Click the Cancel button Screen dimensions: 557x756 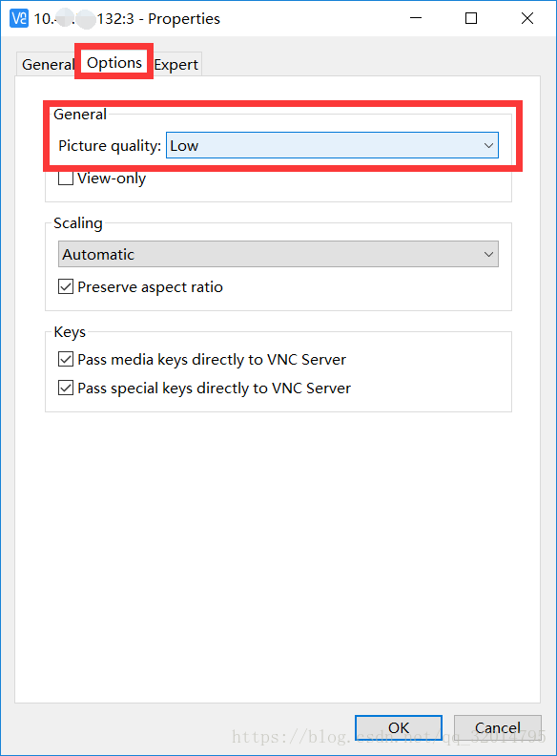pyautogui.click(x=498, y=727)
